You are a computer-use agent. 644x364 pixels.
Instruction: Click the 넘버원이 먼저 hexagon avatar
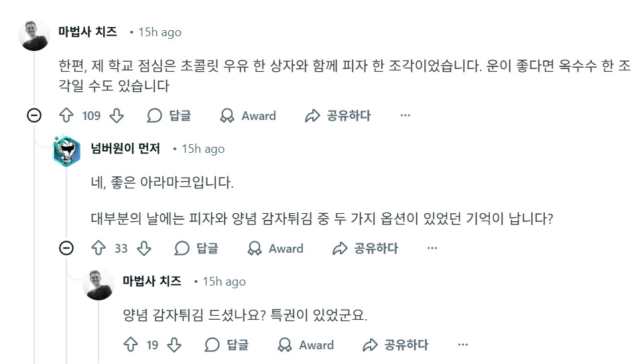tap(66, 151)
